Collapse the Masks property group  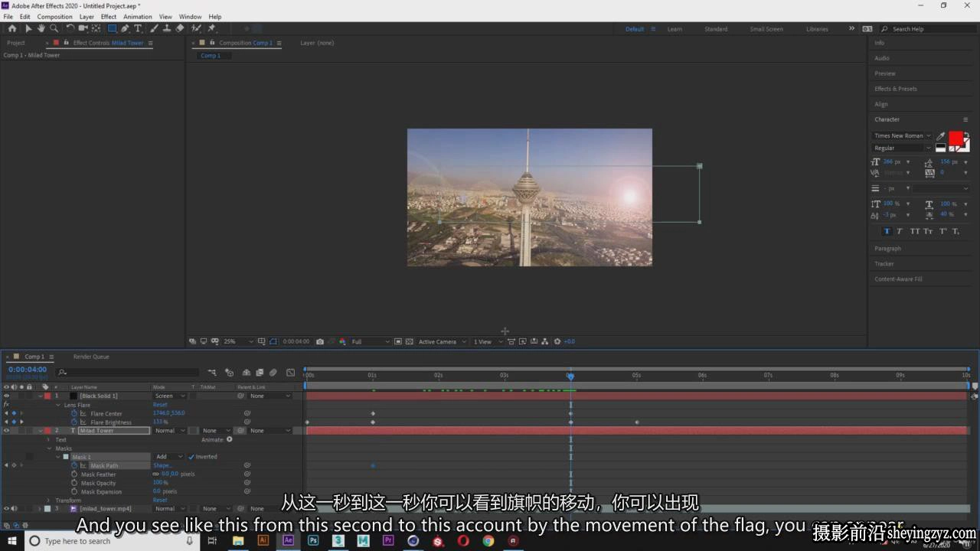[49, 448]
